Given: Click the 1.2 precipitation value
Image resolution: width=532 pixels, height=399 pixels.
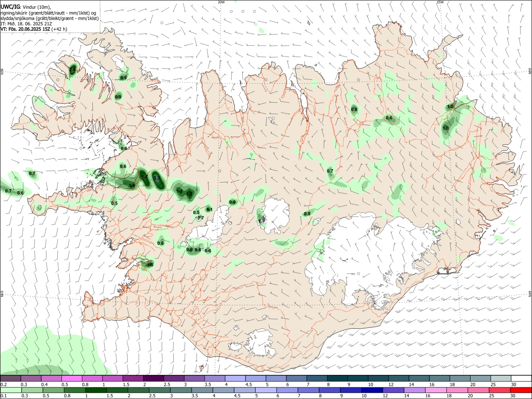Looking at the screenshot, I should 189,194.
